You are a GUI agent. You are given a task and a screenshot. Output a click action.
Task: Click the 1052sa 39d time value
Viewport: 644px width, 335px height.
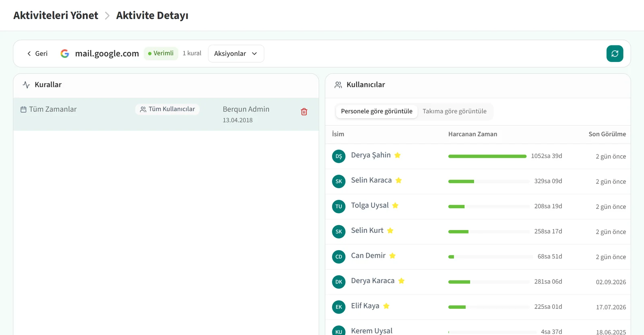pos(547,156)
